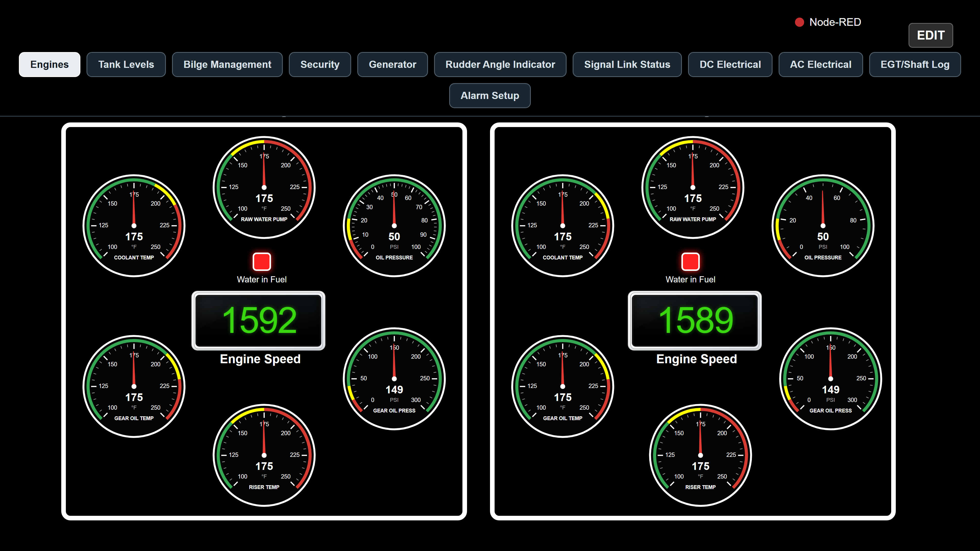Click right engine Coolant Temp gauge
The height and width of the screenshot is (551, 980).
[x=563, y=226]
